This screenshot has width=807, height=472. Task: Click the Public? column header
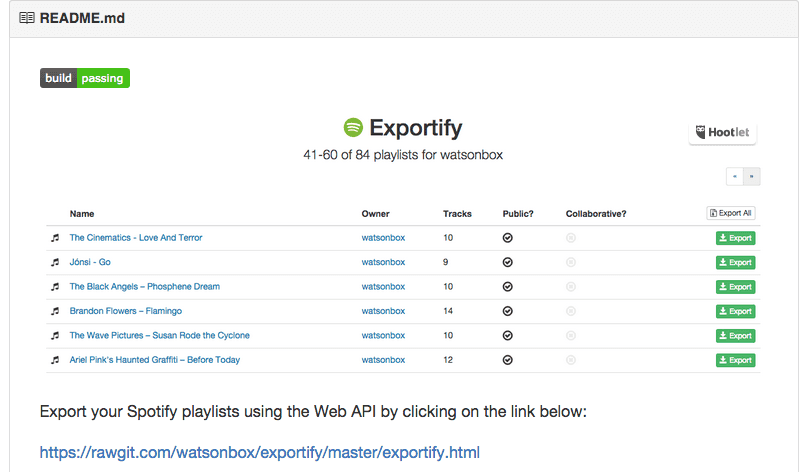pos(518,214)
